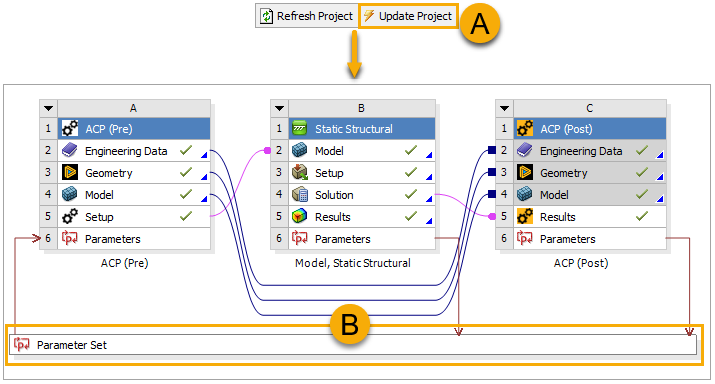The image size is (715, 384).
Task: Select the Parameters cell in system C
Action: (x=590, y=238)
